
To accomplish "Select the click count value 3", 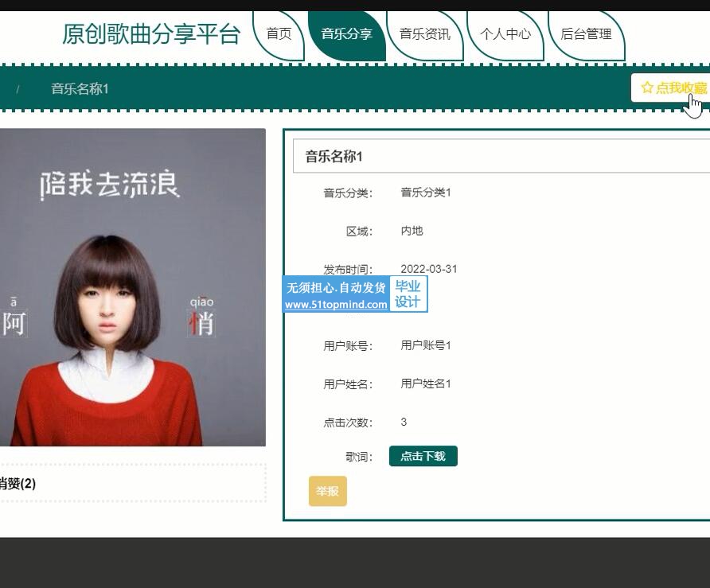I will tap(404, 422).
